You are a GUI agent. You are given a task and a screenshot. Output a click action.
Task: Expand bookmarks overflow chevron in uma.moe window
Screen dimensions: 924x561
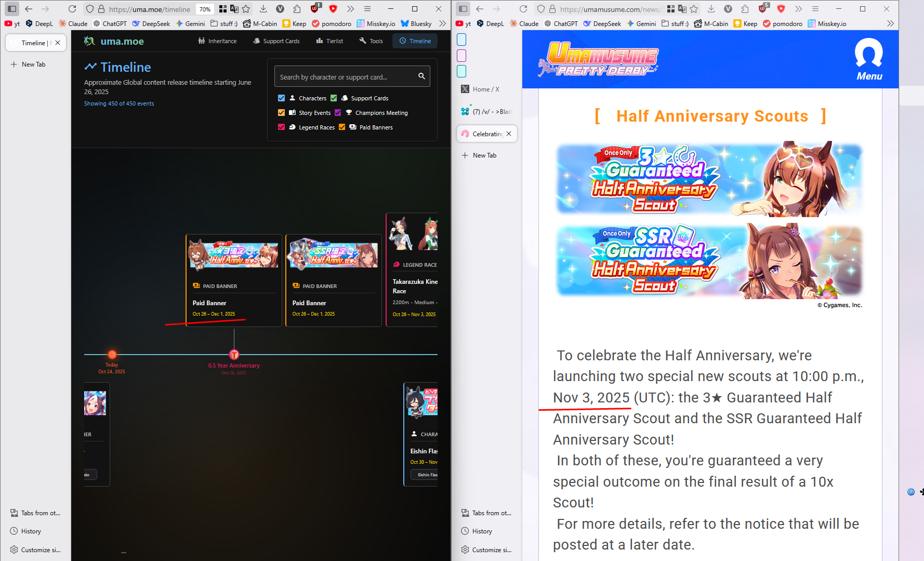442,23
